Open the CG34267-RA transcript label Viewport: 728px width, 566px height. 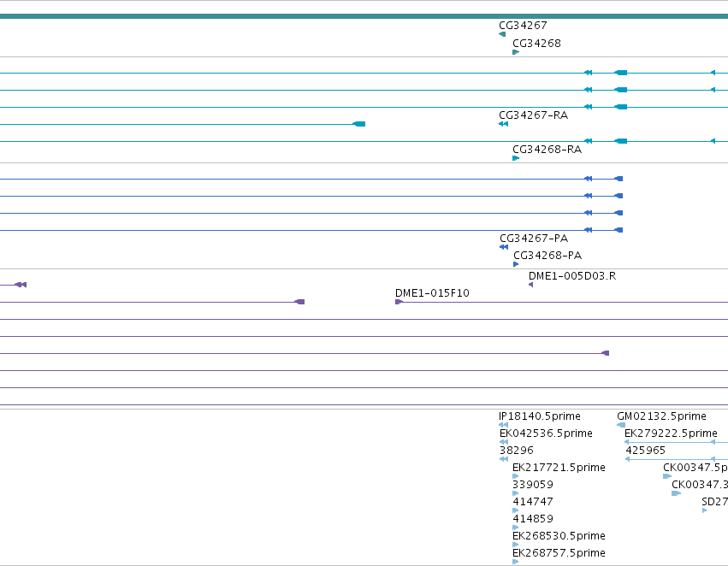[x=534, y=115]
